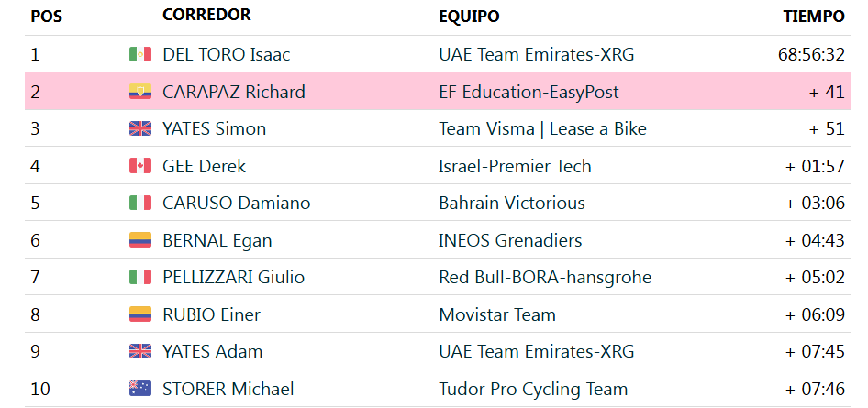
Task: Select the INEOS Grenadiers team name
Action: coord(510,240)
